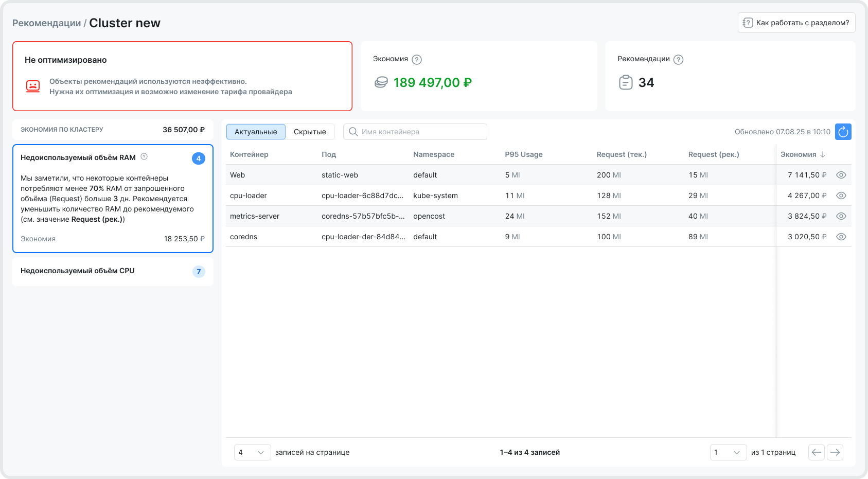
Task: Click sort arrow in Экономия column header
Action: [823, 154]
